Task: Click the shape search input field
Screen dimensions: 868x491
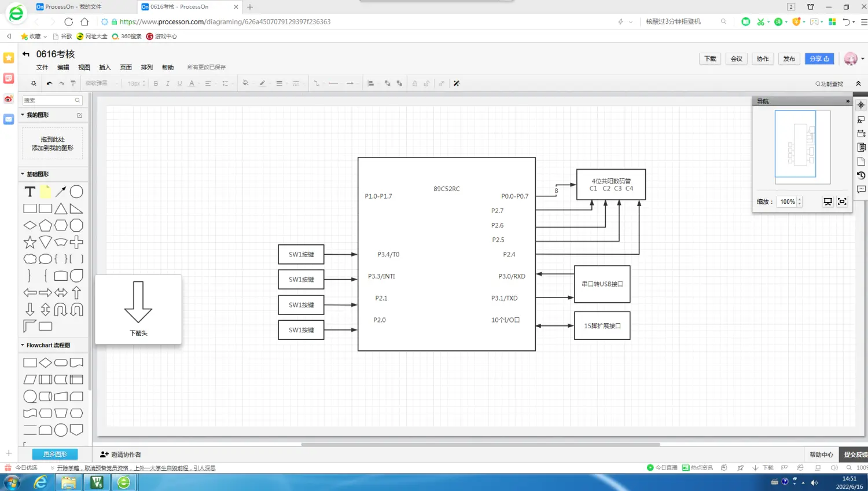Action: pos(49,100)
